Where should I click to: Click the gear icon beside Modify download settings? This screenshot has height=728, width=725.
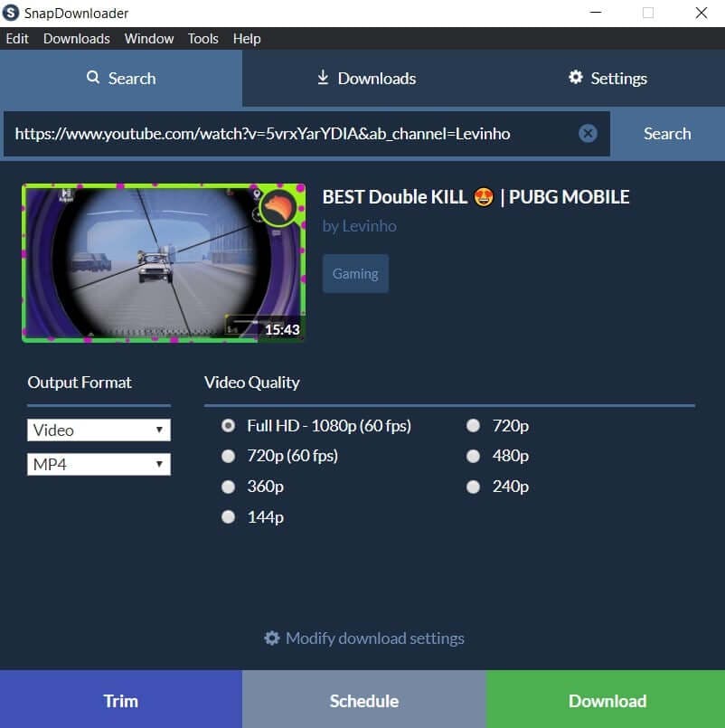tap(272, 638)
